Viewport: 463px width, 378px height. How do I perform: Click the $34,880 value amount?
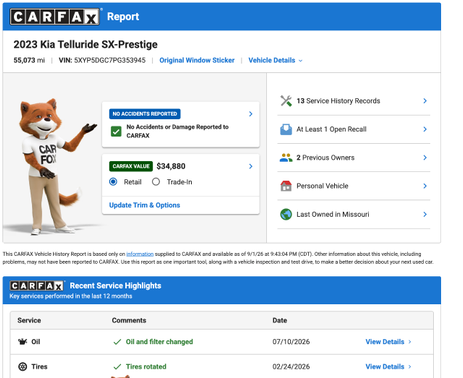pyautogui.click(x=171, y=166)
